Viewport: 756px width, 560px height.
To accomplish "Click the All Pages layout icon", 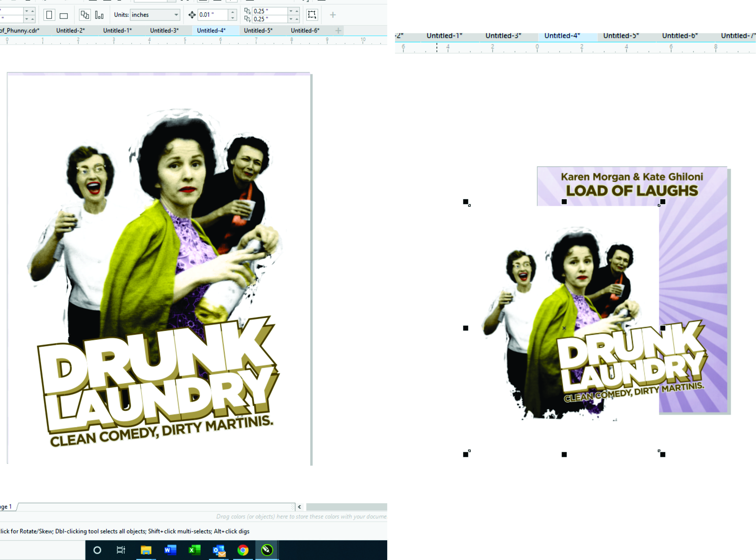I will pos(84,15).
